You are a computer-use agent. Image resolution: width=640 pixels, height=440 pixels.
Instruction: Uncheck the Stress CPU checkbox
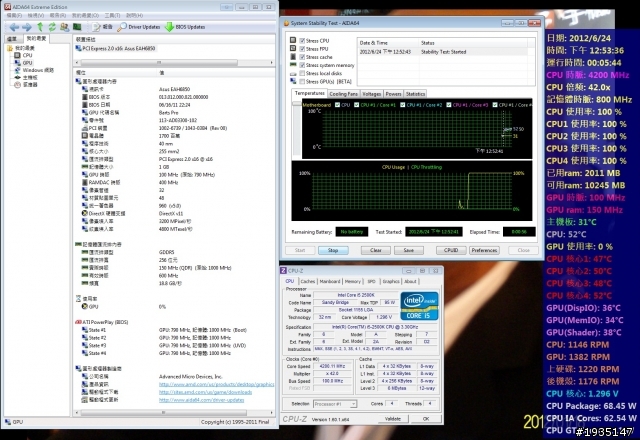[x=302, y=40]
